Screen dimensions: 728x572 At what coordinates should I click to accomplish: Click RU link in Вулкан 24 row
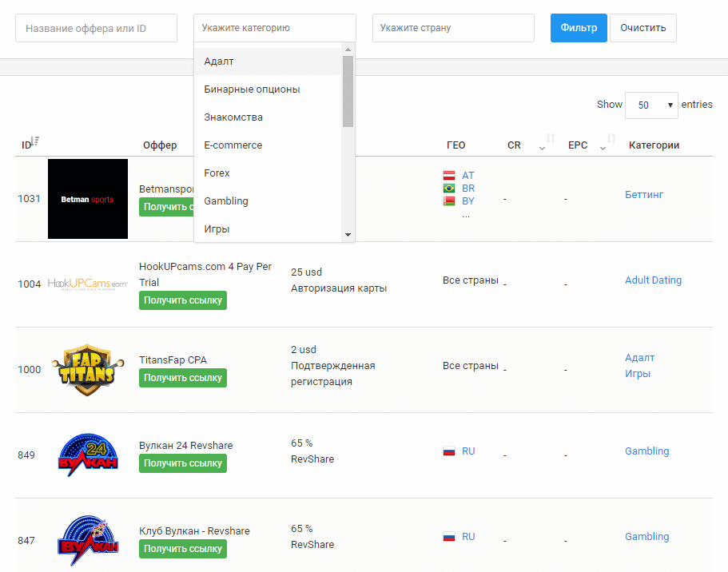click(x=468, y=451)
